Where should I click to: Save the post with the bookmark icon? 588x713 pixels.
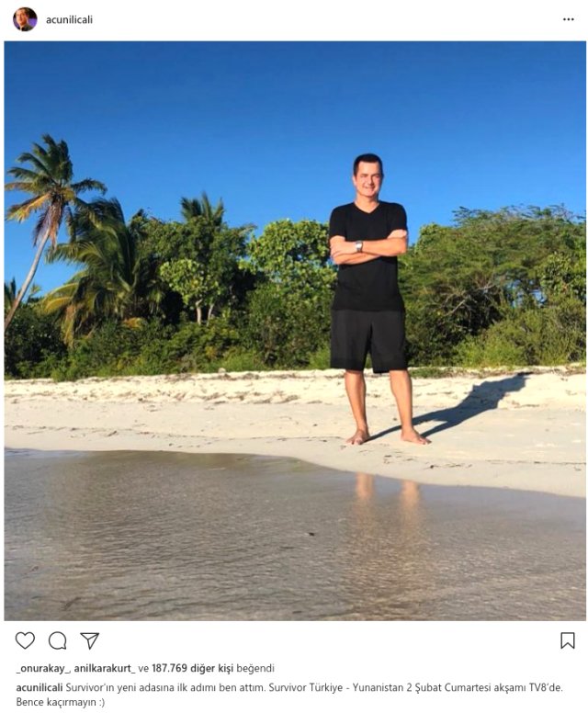[568, 640]
